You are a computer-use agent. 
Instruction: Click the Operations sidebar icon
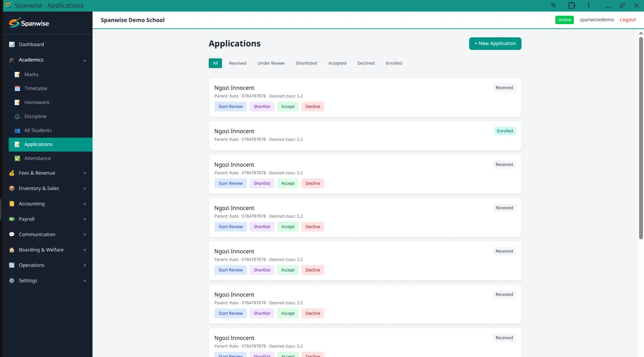point(12,265)
